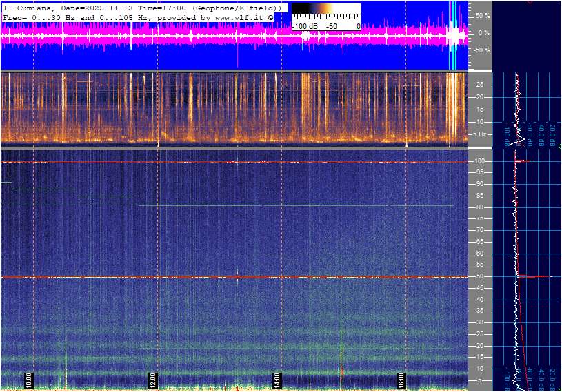
Task: Click the red 50 Hz line in spectrogram
Action: [x=207, y=277]
